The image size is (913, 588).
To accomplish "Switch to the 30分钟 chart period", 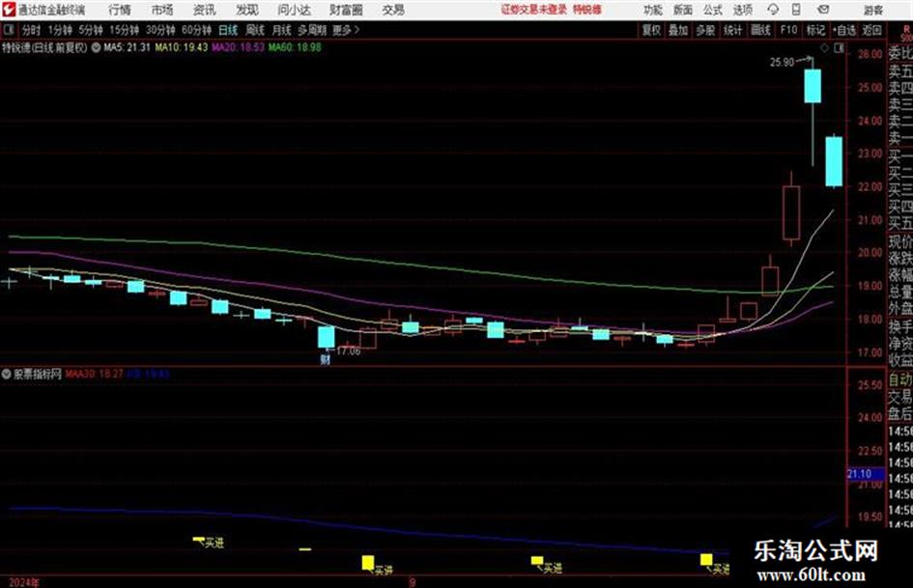I will [160, 30].
